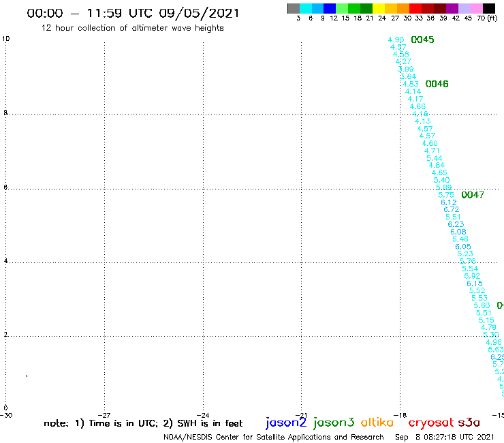Click the wave height value 4.84
504x443 pixels.
[x=437, y=165]
